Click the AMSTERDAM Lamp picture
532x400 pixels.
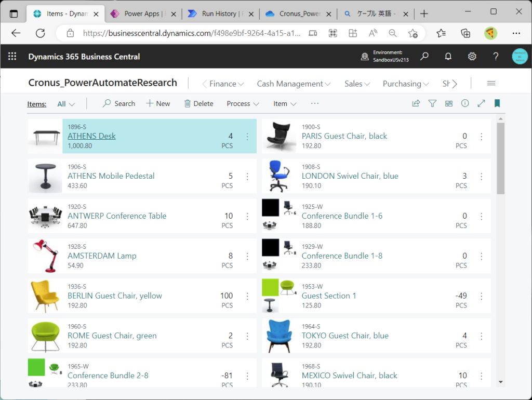point(45,256)
